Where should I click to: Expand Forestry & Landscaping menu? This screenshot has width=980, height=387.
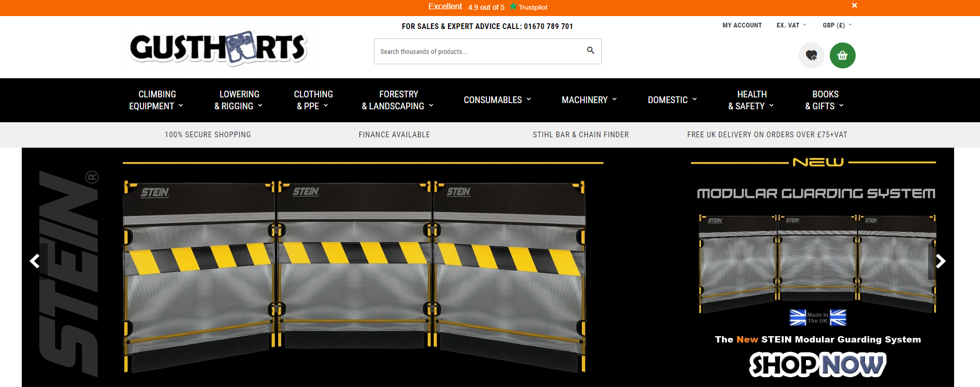(398, 100)
